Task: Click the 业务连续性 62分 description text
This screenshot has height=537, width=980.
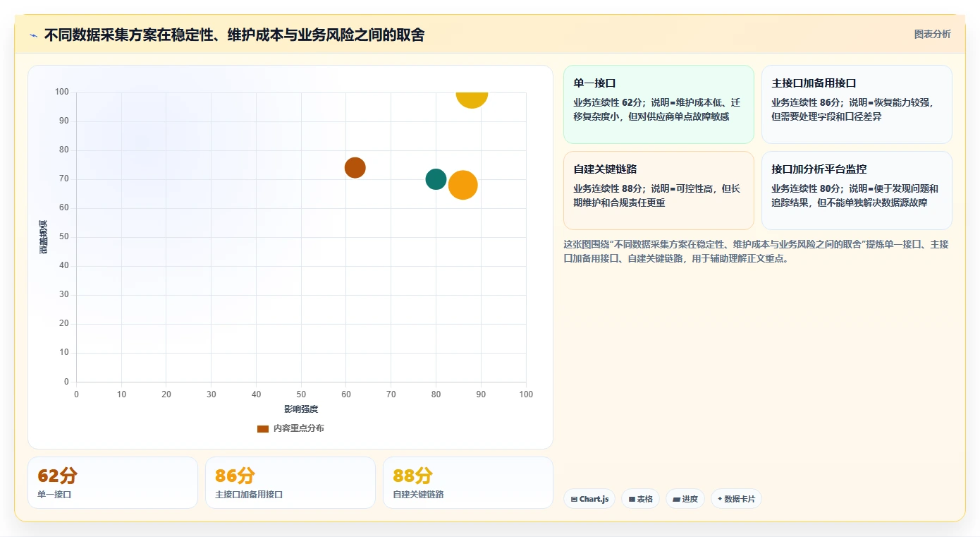Action: click(x=656, y=109)
